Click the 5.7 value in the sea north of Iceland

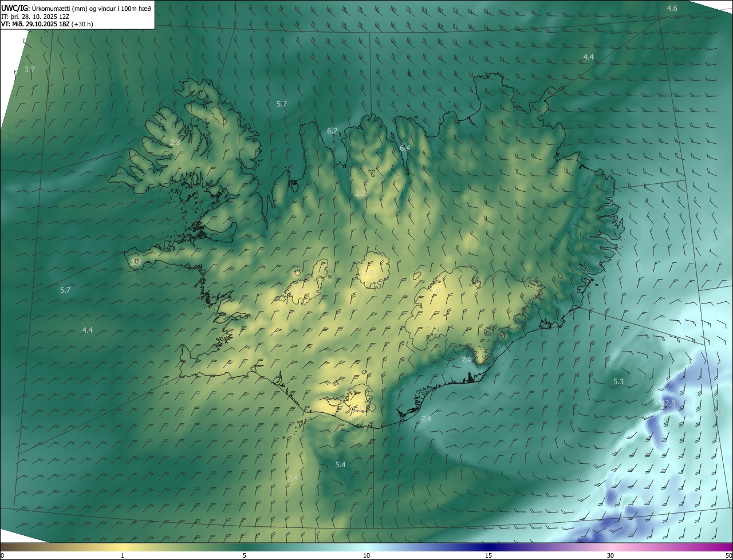282,104
